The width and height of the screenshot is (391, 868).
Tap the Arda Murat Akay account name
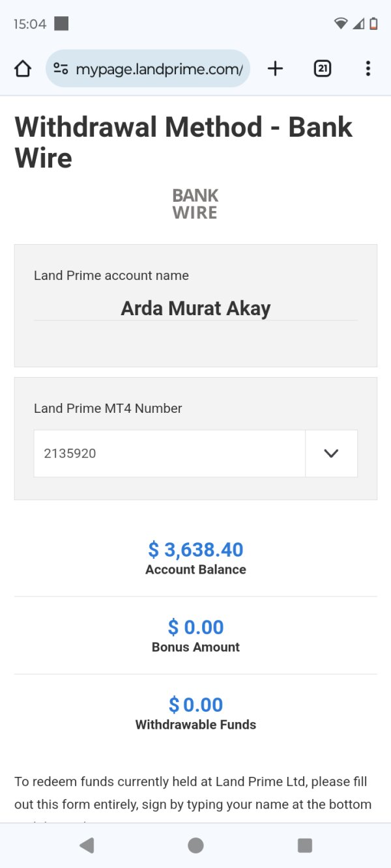[x=195, y=308]
